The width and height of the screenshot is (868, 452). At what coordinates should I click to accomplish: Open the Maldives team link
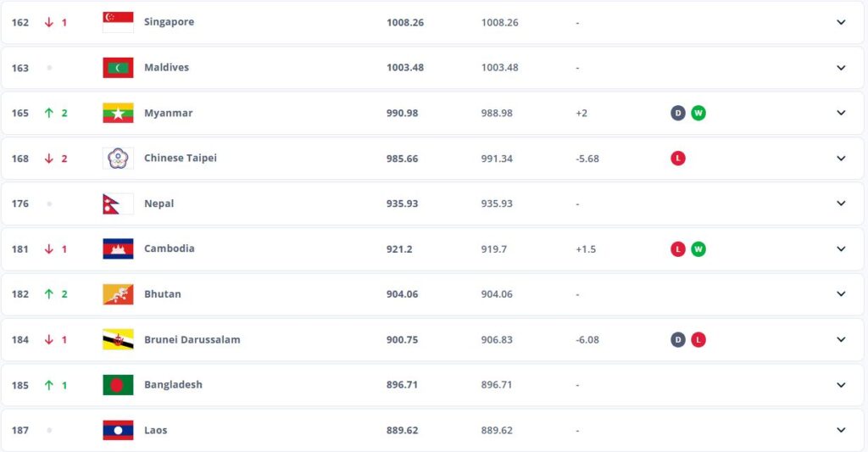coord(166,68)
